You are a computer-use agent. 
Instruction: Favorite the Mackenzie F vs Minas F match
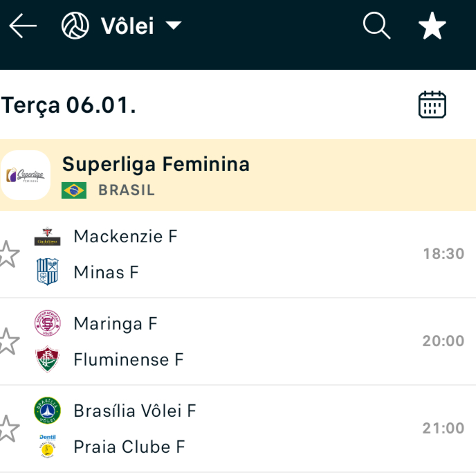tap(7, 254)
